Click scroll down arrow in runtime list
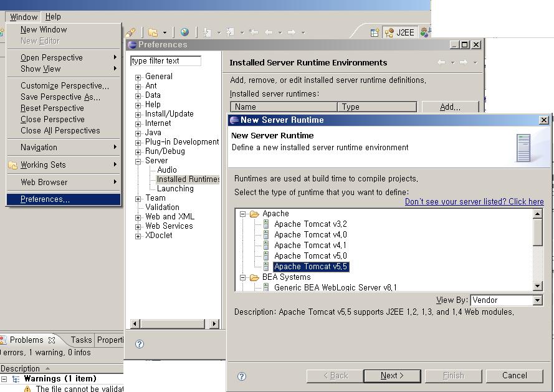554x392 pixels. click(x=537, y=286)
